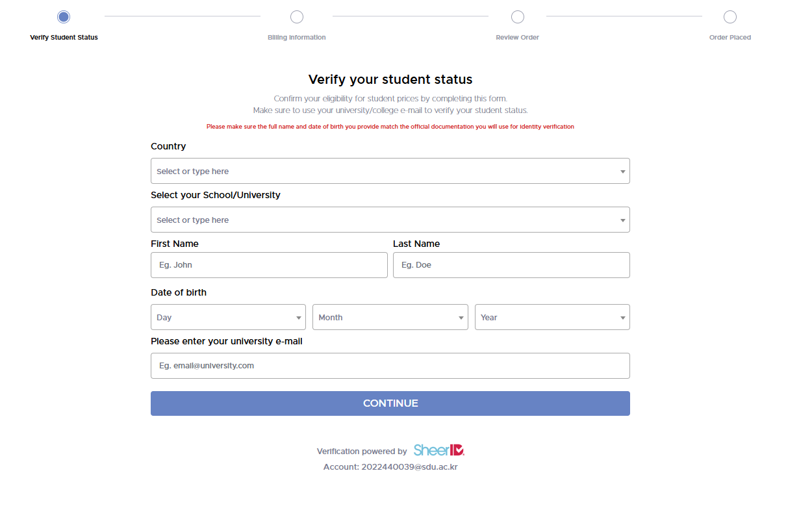The image size is (812, 510).
Task: Select the Order Placed step label
Action: (730, 38)
